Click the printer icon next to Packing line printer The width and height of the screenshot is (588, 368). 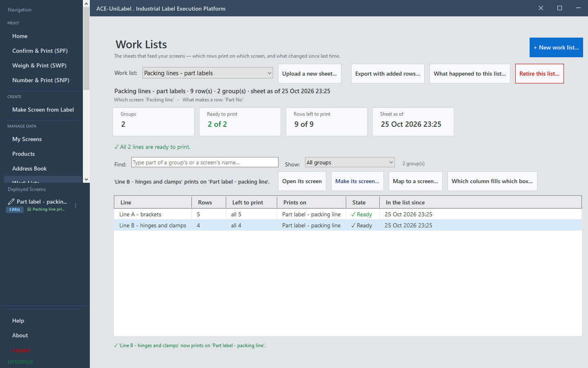coord(29,209)
